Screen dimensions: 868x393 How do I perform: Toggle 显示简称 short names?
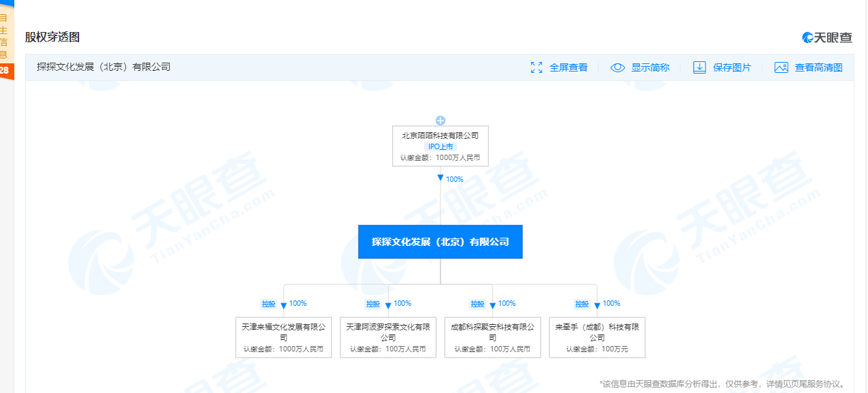coord(650,67)
